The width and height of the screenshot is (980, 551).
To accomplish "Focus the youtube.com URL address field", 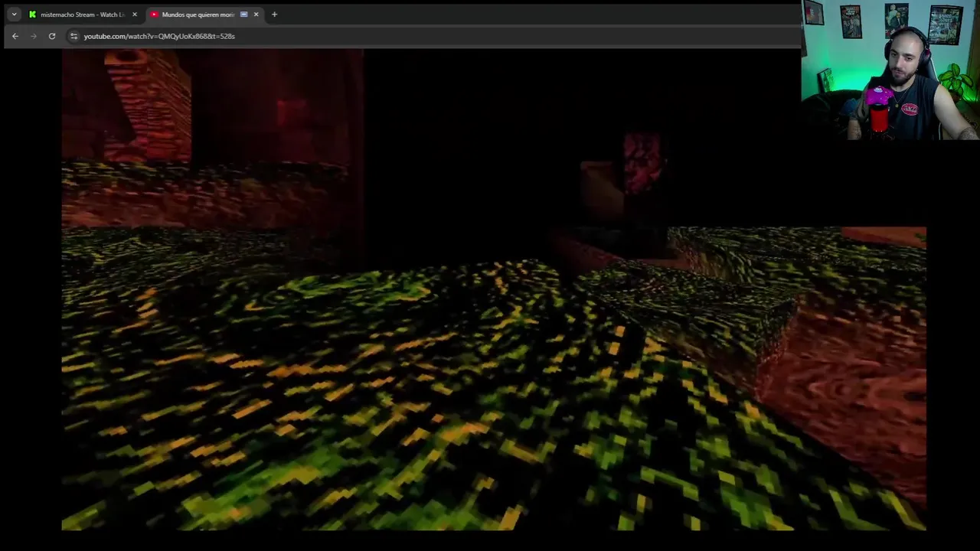I will pyautogui.click(x=433, y=36).
